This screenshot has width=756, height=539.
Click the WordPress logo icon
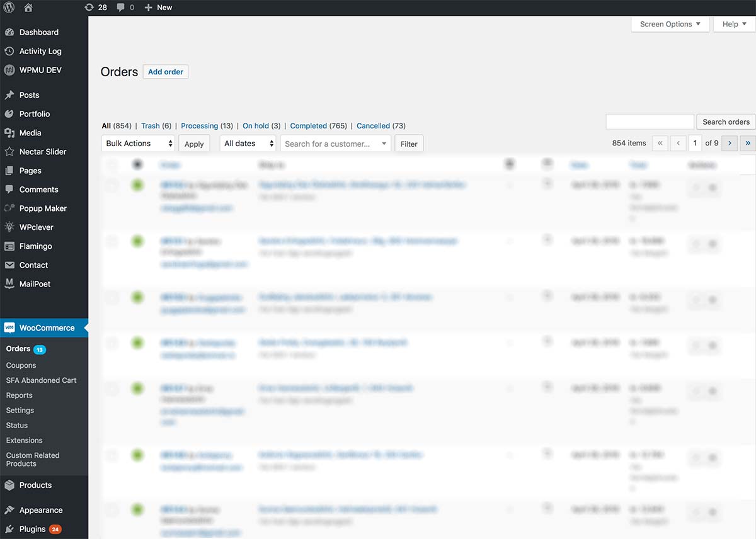(x=9, y=8)
